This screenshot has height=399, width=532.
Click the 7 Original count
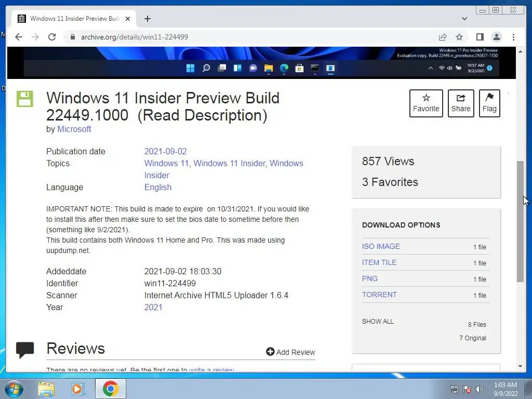pyautogui.click(x=473, y=338)
